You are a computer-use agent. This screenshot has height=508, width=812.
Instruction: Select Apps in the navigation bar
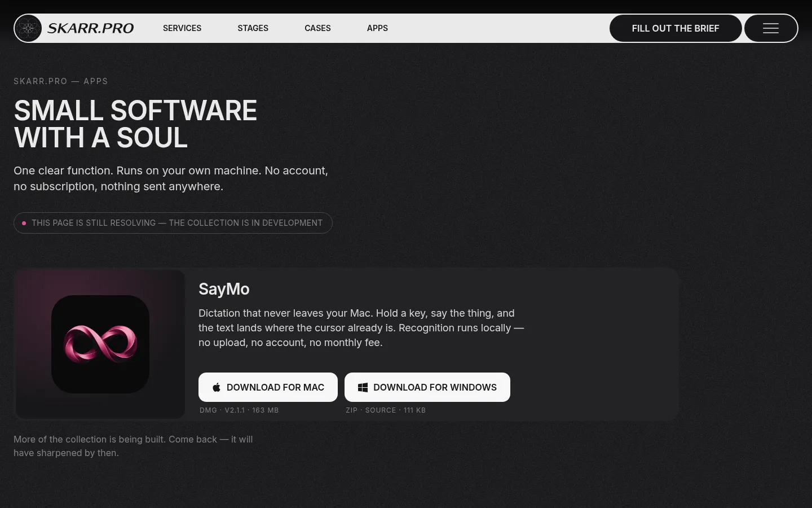click(x=377, y=28)
